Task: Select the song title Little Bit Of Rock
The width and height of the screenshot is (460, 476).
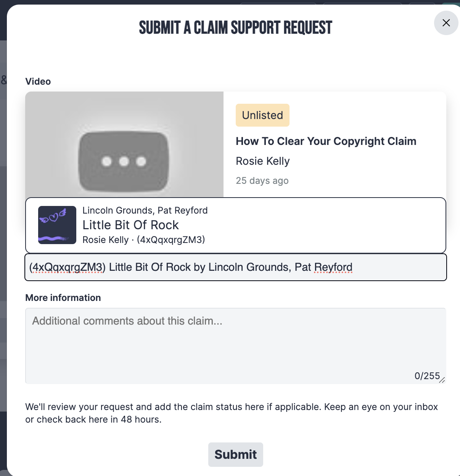Action: point(130,225)
